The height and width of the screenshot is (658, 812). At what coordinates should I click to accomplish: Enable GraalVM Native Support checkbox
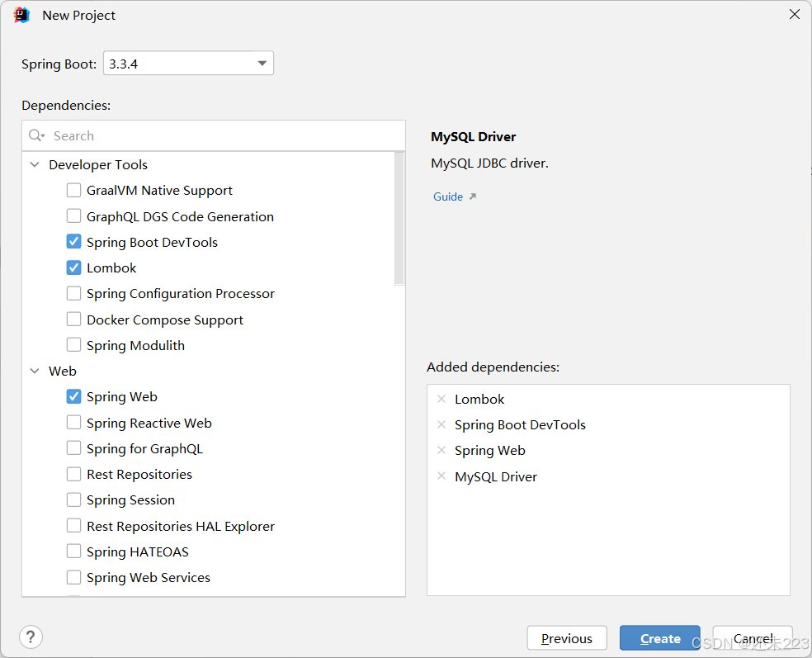click(73, 191)
